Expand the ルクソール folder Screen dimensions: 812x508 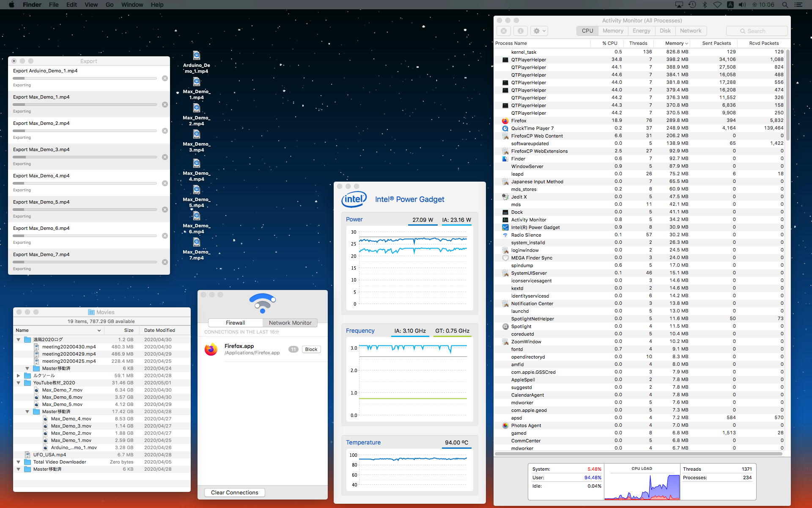tap(19, 375)
